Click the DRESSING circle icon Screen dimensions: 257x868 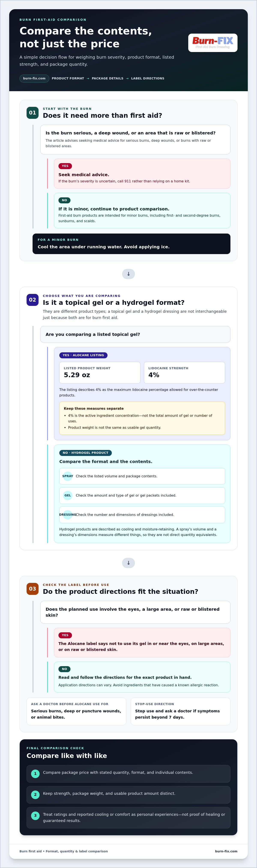tap(68, 515)
